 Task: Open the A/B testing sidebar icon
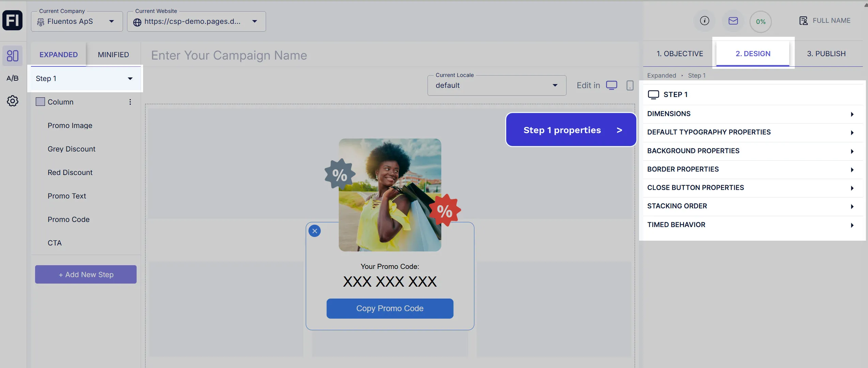pos(13,78)
